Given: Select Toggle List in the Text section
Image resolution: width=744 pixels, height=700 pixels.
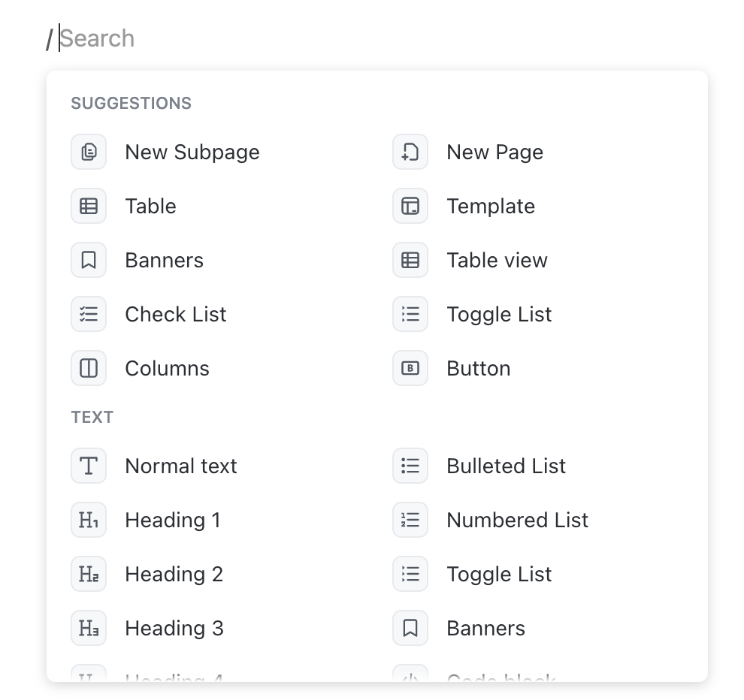Looking at the screenshot, I should point(499,575).
